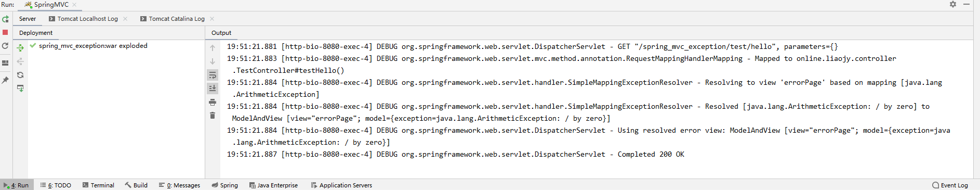Image resolution: width=980 pixels, height=190 pixels.
Task: Close the Tomcat Catalina Log tab
Action: pos(212,19)
